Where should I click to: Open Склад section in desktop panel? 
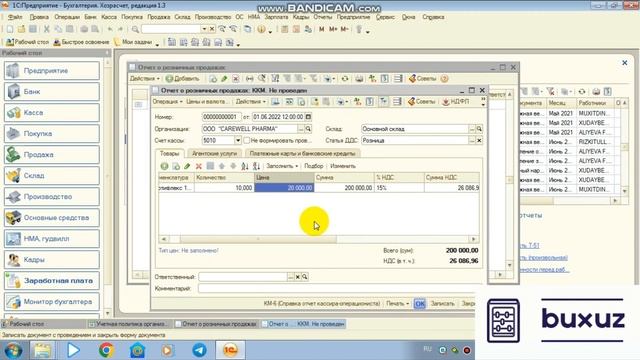[x=52, y=176]
